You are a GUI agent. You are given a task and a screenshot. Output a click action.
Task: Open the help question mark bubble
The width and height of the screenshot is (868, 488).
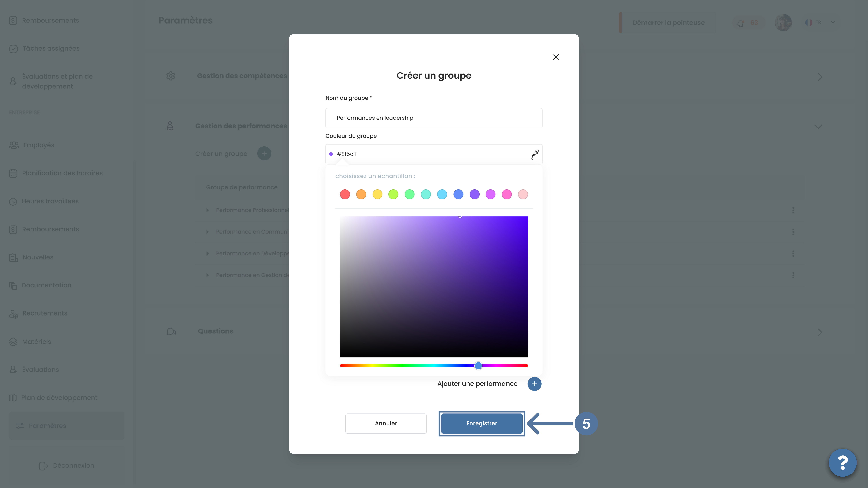click(x=842, y=463)
